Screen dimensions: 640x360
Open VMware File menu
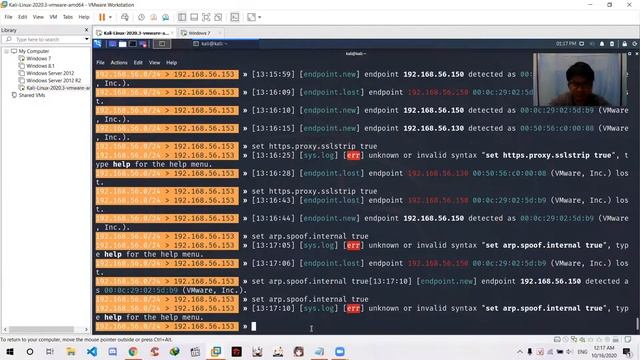pos(8,17)
